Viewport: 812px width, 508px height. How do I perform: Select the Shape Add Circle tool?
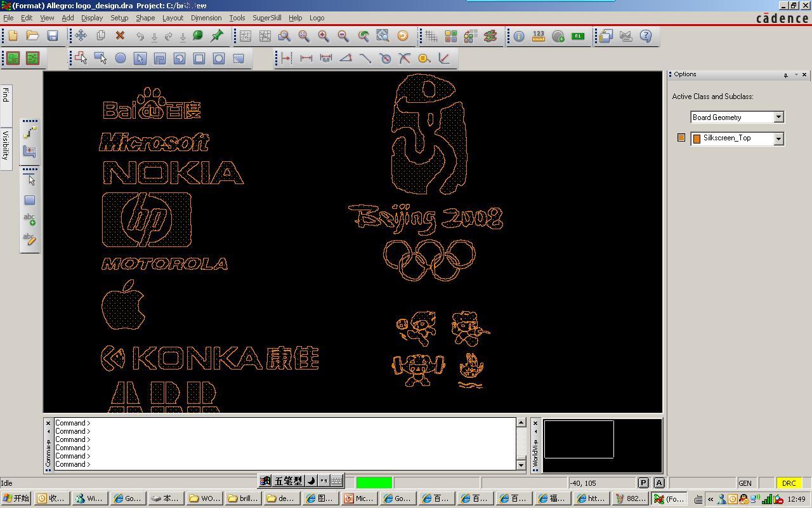pos(120,58)
